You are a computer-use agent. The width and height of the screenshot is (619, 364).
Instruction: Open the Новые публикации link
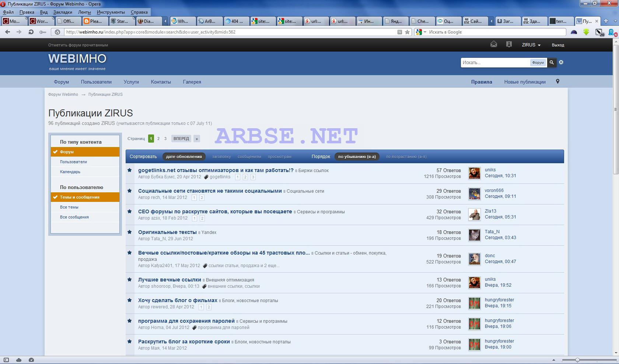(525, 82)
